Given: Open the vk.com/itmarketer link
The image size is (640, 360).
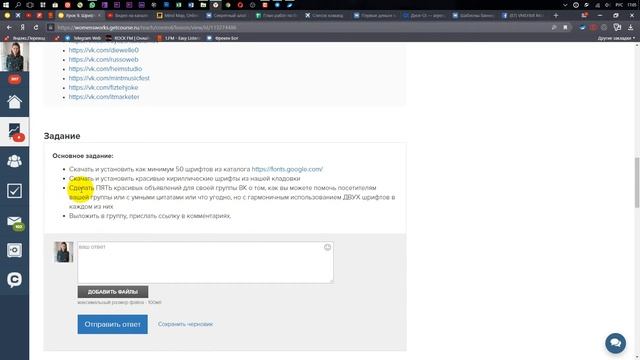Looking at the screenshot, I should (104, 97).
